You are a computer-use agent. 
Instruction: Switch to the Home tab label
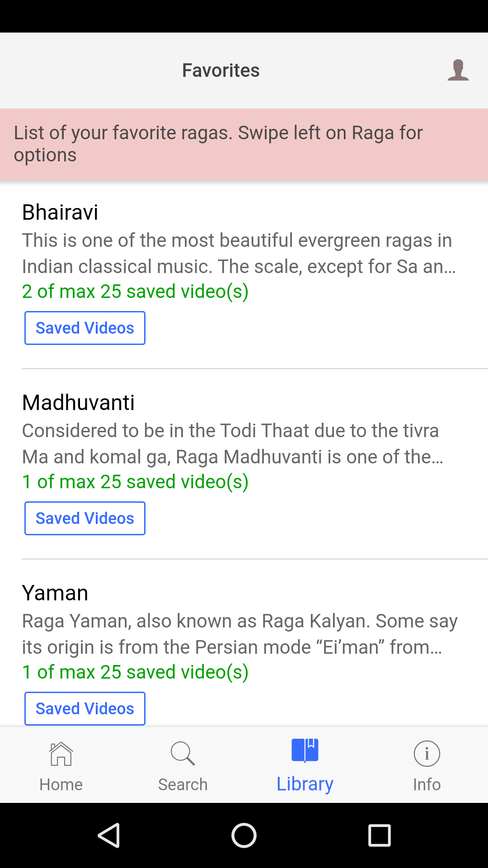coord(61,784)
